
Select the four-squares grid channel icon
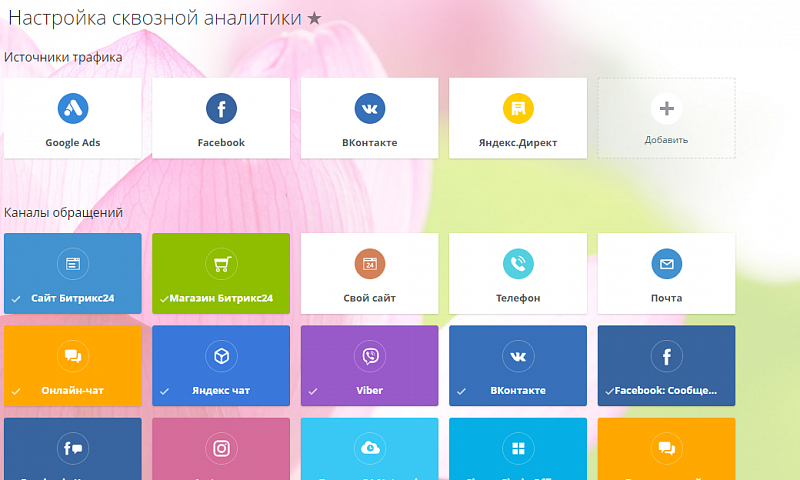(x=518, y=448)
